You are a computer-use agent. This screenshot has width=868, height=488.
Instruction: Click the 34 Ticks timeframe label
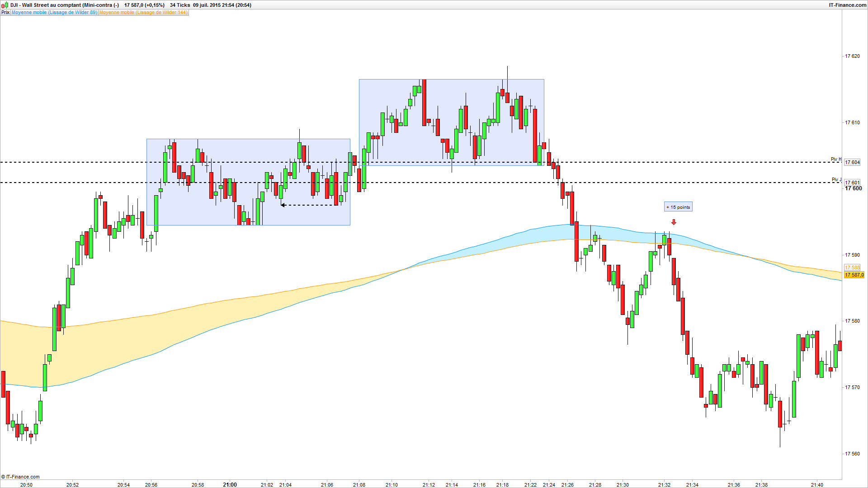point(180,5)
